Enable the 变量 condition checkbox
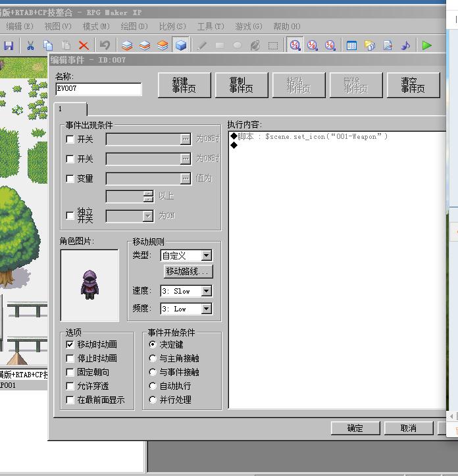Viewport: 458px width, 476px height. (x=70, y=178)
